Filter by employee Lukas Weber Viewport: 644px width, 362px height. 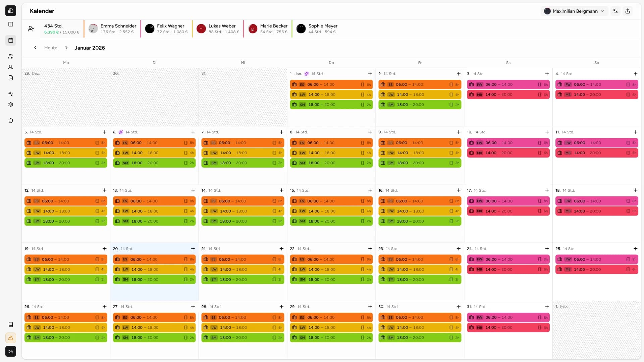[x=218, y=29]
